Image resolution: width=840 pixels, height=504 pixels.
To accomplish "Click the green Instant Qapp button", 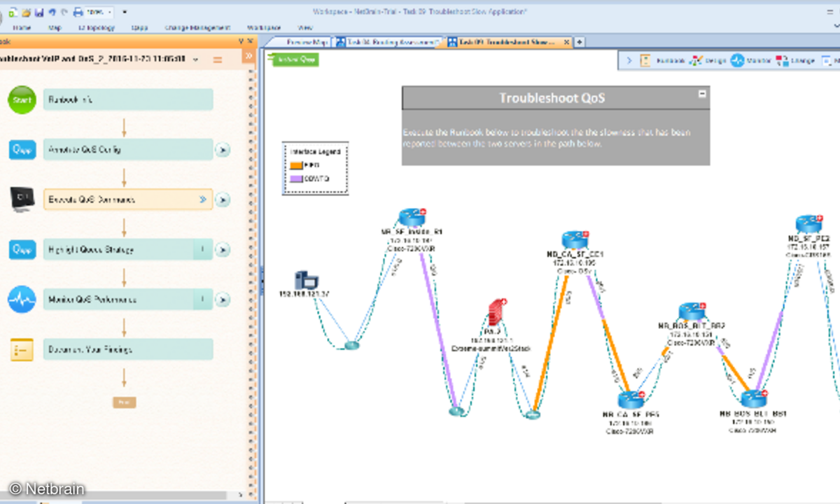I will [x=294, y=60].
